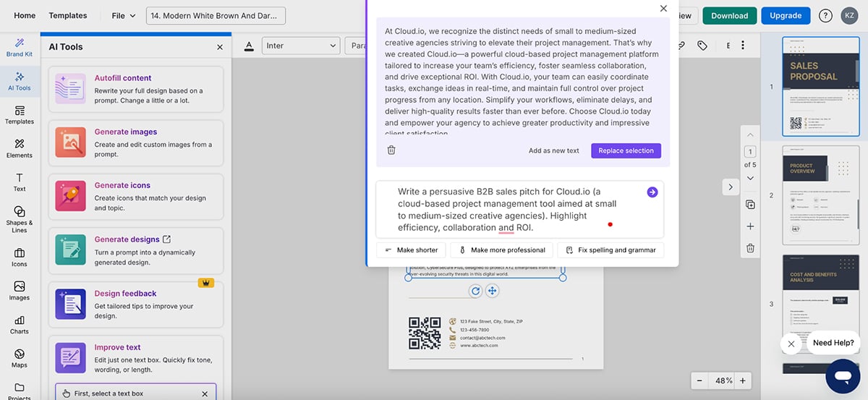Select the Generate designs AI tool
The image size is (868, 400).
(x=136, y=250)
